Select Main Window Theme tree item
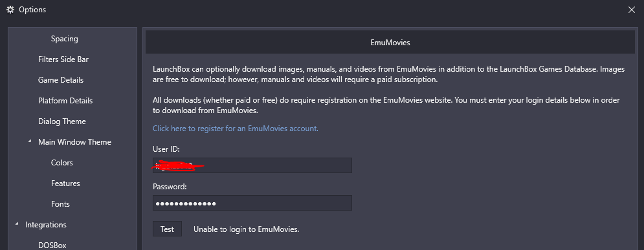Image resolution: width=644 pixels, height=250 pixels. click(74, 142)
